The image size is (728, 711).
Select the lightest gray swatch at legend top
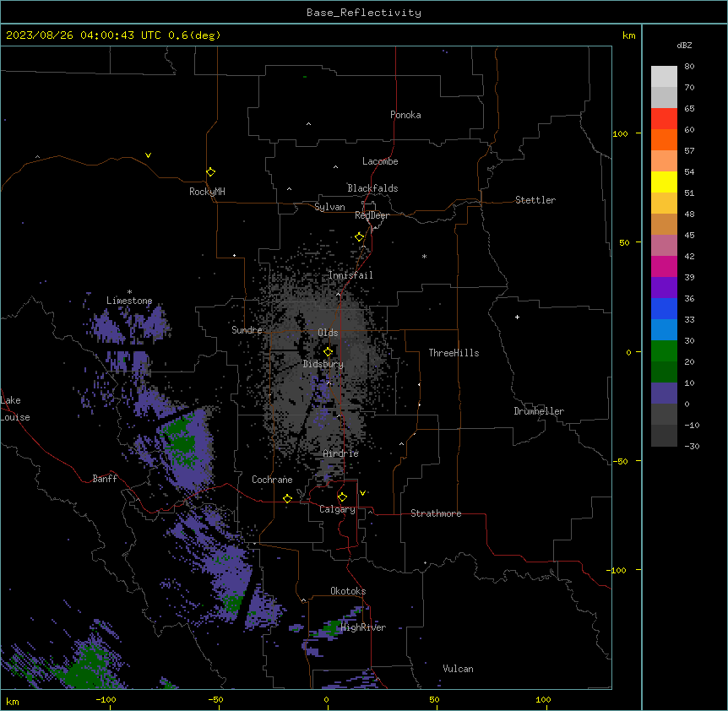664,76
